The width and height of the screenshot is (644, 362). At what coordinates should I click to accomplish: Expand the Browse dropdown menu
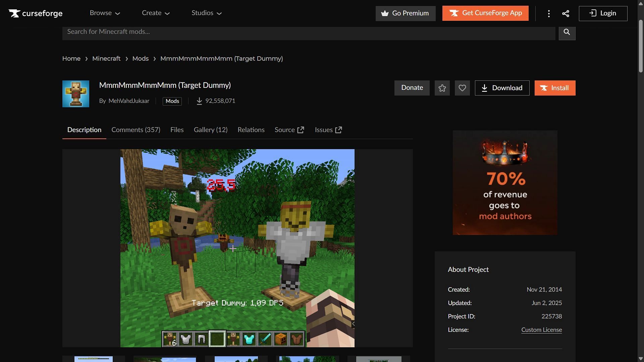105,13
